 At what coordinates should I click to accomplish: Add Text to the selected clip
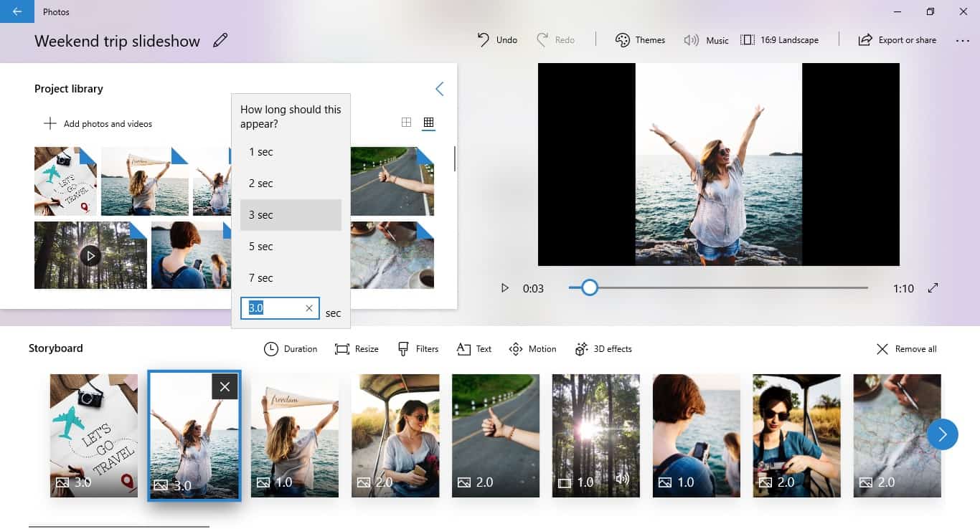(473, 349)
